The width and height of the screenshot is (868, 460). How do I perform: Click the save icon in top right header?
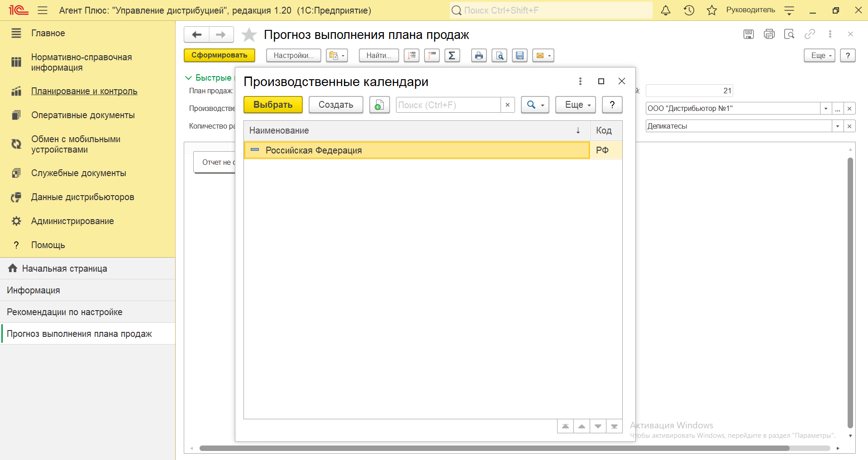click(x=749, y=34)
